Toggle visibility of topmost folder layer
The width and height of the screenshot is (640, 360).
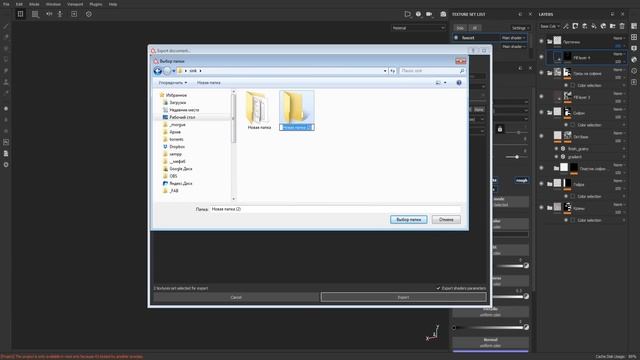542,41
